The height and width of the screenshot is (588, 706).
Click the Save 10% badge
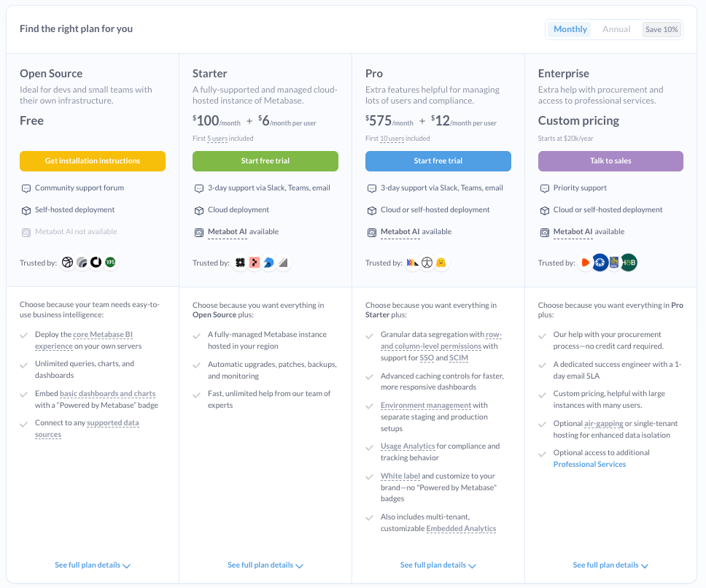pyautogui.click(x=662, y=29)
